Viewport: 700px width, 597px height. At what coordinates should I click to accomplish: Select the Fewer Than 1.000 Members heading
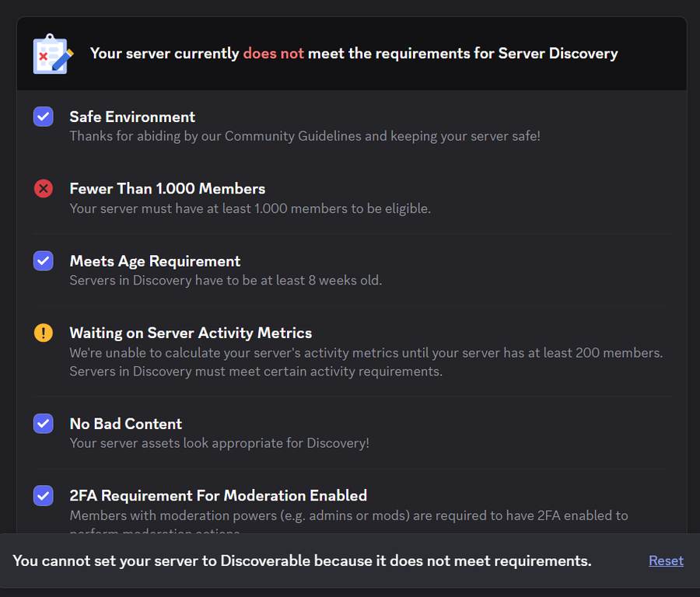tap(167, 188)
